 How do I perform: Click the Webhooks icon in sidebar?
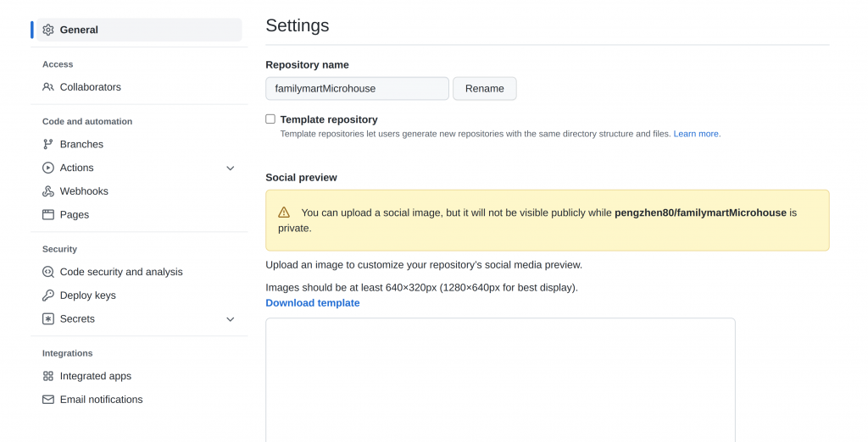(x=48, y=191)
